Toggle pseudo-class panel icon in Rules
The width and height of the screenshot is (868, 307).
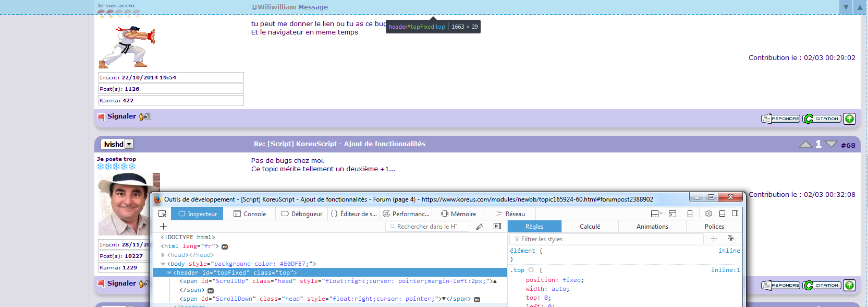(731, 239)
